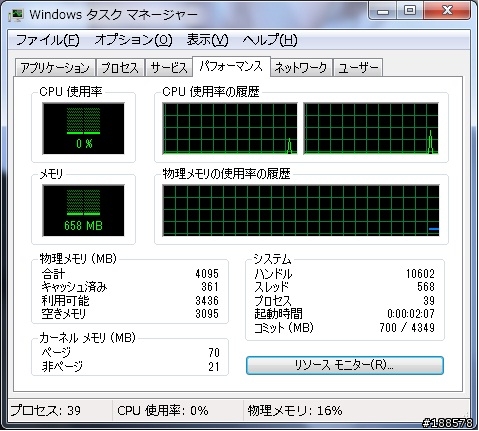
Task: Switch to the ユーザー tab
Action: (x=358, y=68)
